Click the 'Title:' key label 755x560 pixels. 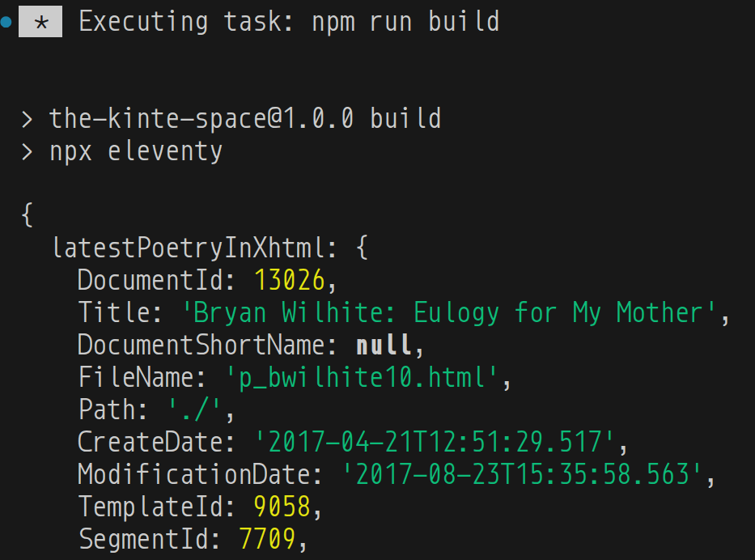pos(120,312)
